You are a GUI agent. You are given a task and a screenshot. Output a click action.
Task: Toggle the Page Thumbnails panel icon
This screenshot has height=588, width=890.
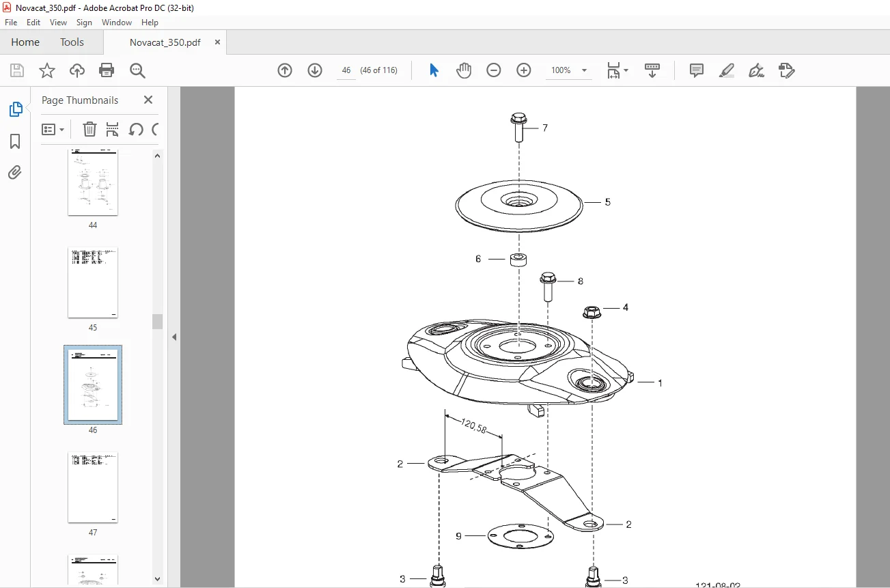coord(15,109)
